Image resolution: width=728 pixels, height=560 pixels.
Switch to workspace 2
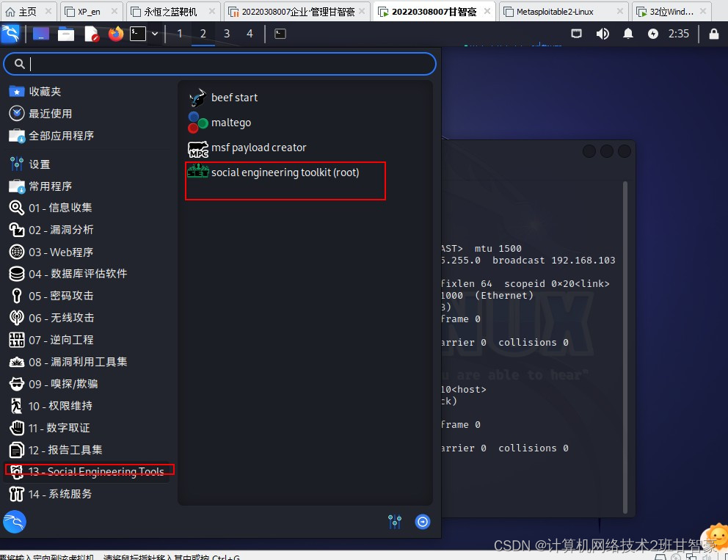pos(203,34)
